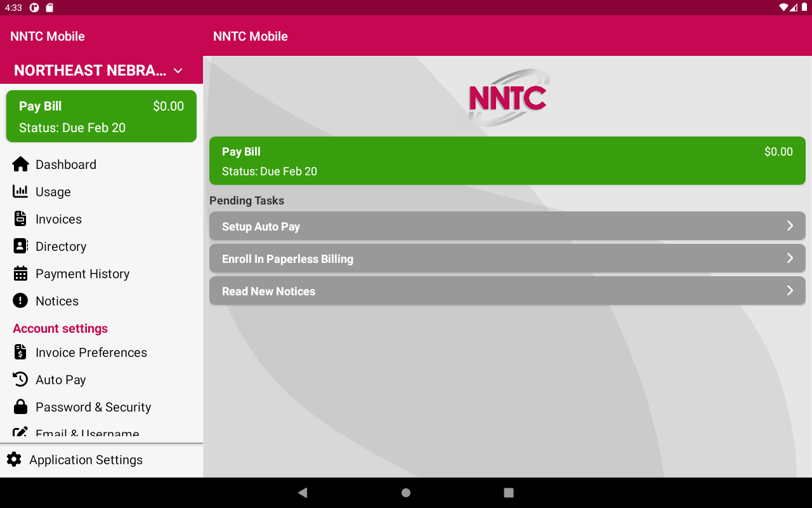Image resolution: width=812 pixels, height=508 pixels.
Task: Open Read New Notices chevron arrow
Action: click(790, 290)
